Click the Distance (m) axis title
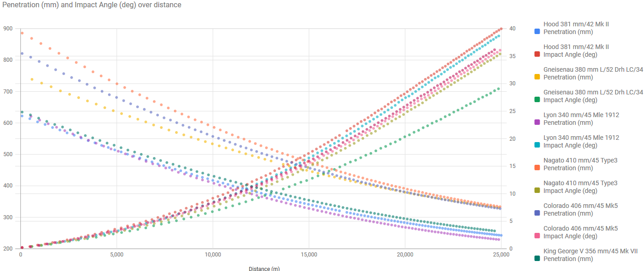644x271 pixels. (x=264, y=268)
